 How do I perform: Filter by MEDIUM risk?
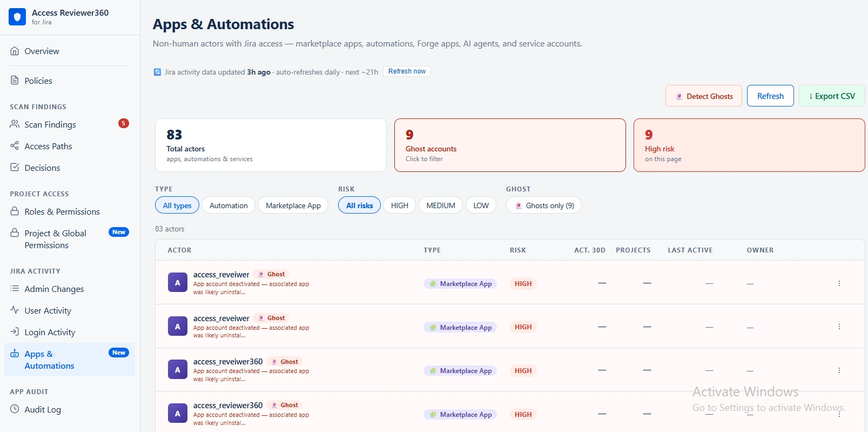click(x=441, y=205)
